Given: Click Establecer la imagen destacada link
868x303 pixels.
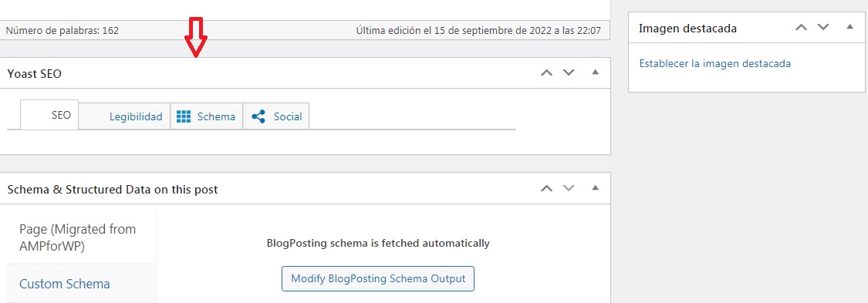Looking at the screenshot, I should pos(714,63).
